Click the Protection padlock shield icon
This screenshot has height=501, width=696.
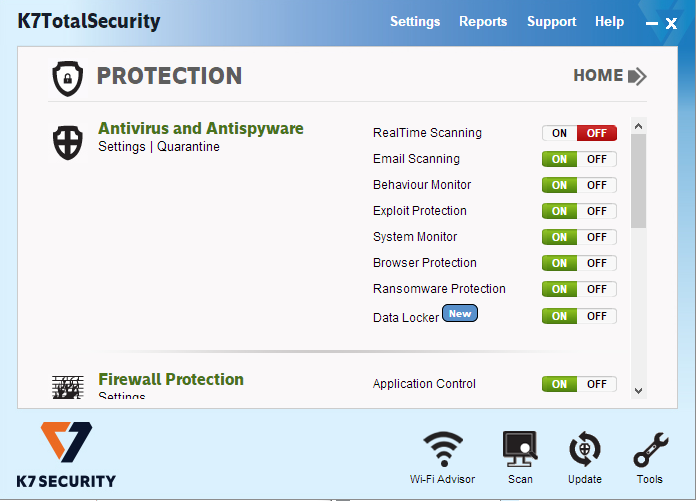67,77
